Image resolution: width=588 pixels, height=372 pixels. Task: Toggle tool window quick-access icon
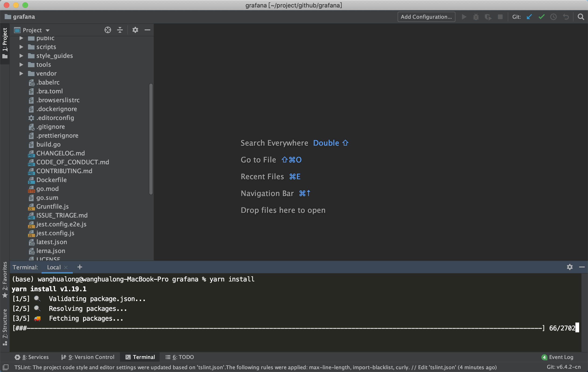[5, 367]
